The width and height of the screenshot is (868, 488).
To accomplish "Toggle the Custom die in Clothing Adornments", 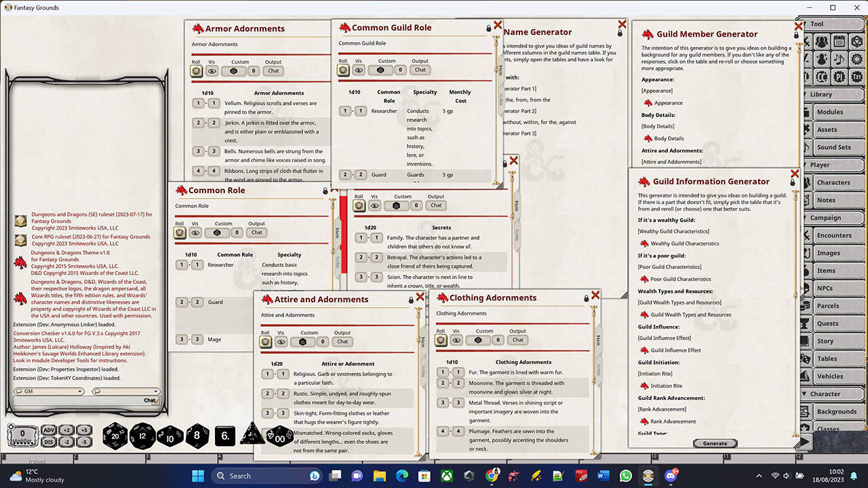I will (x=478, y=340).
